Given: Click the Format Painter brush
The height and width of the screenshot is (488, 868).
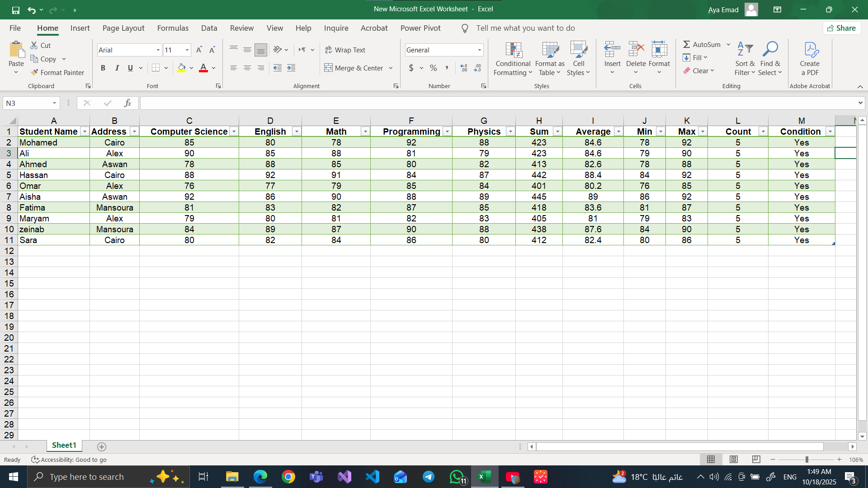Looking at the screenshot, I should pos(34,72).
